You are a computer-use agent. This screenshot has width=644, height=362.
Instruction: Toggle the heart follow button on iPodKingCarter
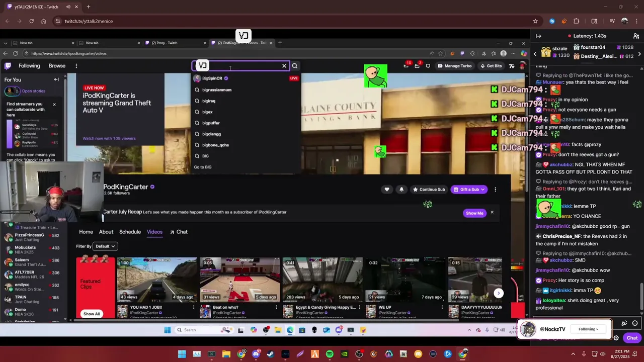[386, 190]
